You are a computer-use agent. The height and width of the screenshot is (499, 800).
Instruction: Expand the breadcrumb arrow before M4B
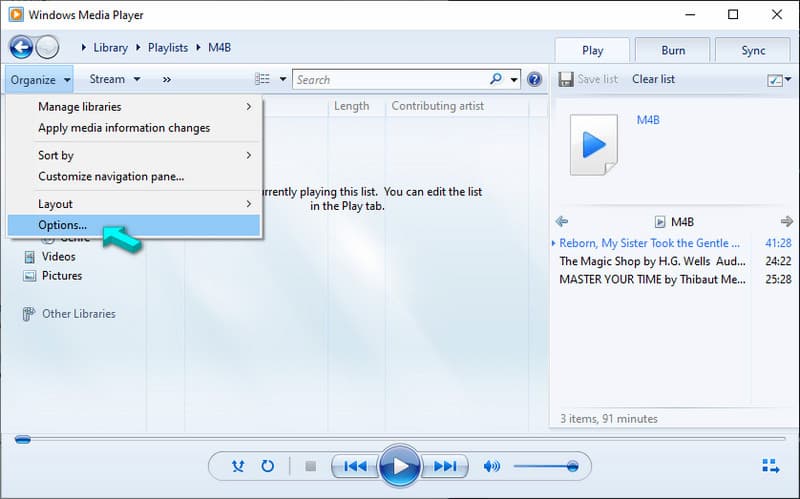pyautogui.click(x=198, y=47)
